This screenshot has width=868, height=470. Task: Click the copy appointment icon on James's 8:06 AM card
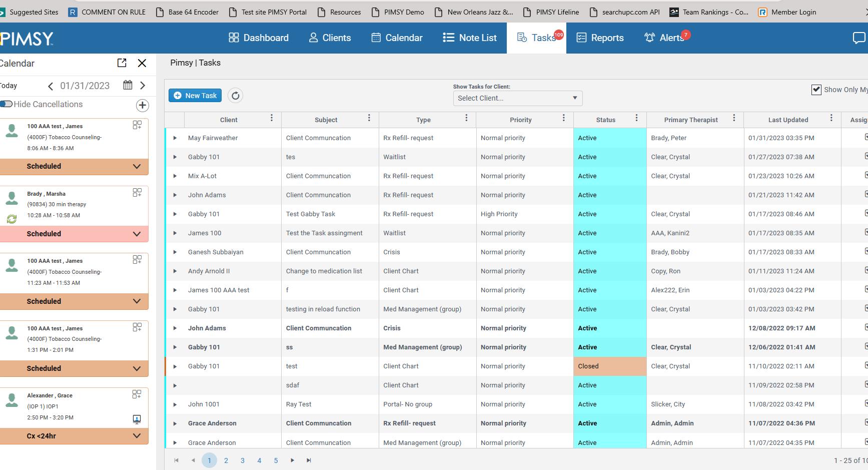point(137,124)
